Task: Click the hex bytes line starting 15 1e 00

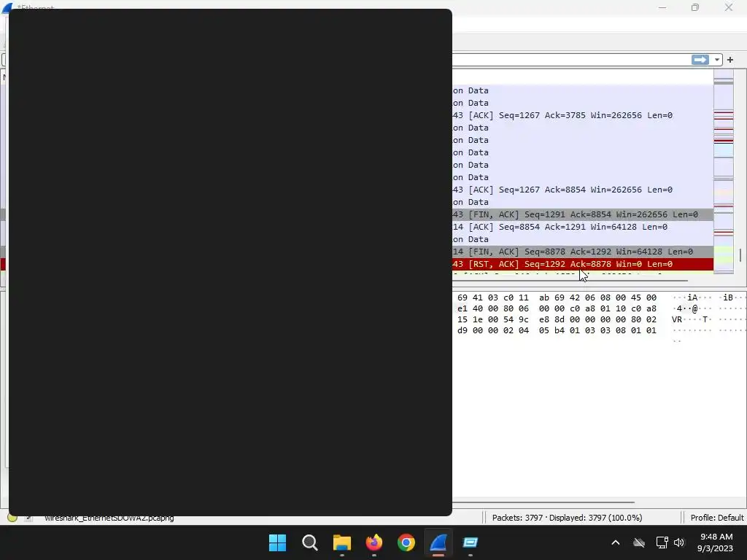Action: [557, 319]
